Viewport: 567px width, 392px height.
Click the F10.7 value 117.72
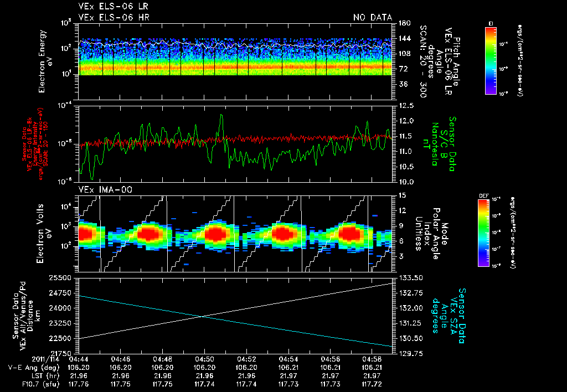coord(372,384)
